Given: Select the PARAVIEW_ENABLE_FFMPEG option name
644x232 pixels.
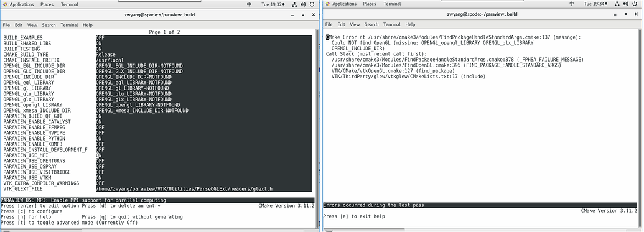Looking at the screenshot, I should pos(34,128).
